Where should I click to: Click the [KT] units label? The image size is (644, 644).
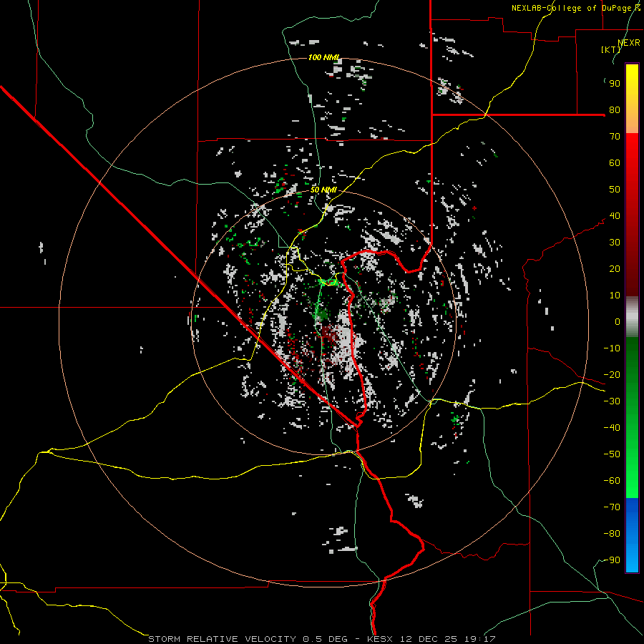click(x=610, y=49)
